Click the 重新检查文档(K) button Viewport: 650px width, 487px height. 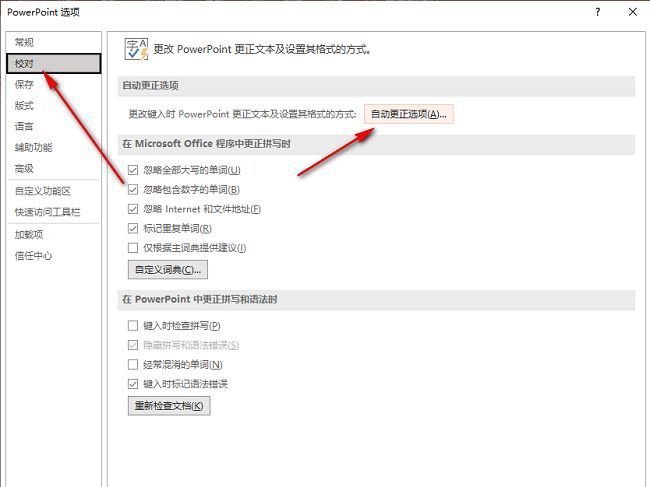(x=169, y=406)
